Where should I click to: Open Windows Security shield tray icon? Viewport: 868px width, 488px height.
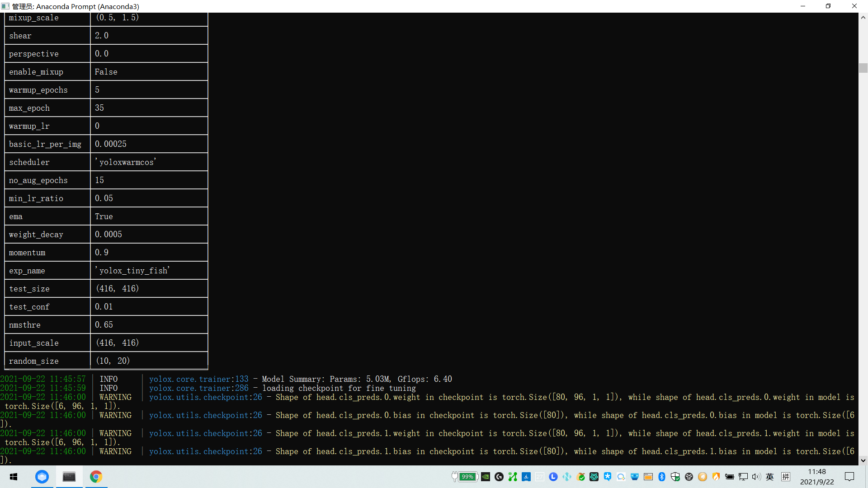(x=675, y=477)
